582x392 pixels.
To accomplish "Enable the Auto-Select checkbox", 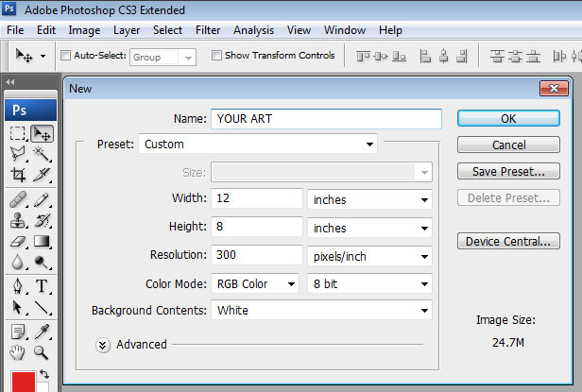I will (x=66, y=56).
